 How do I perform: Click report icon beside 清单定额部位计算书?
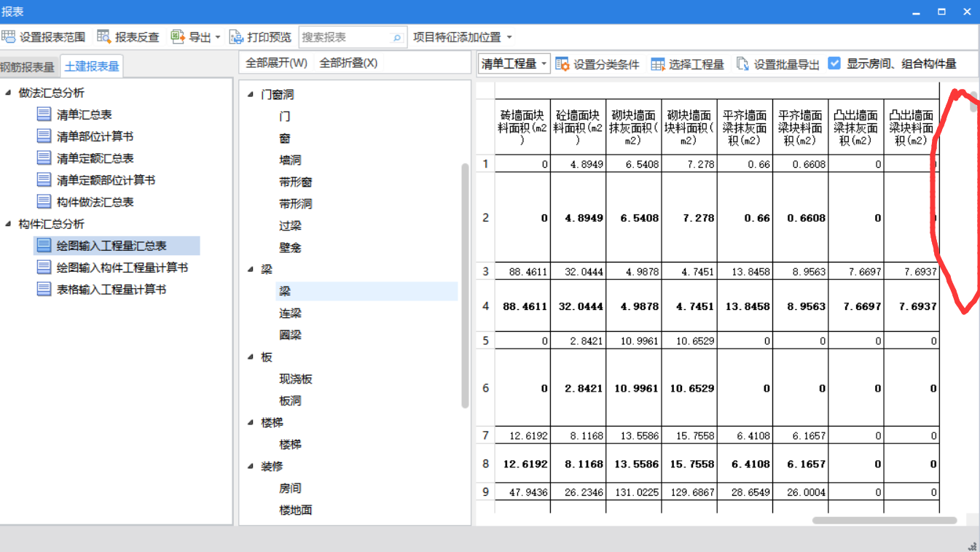(x=44, y=180)
